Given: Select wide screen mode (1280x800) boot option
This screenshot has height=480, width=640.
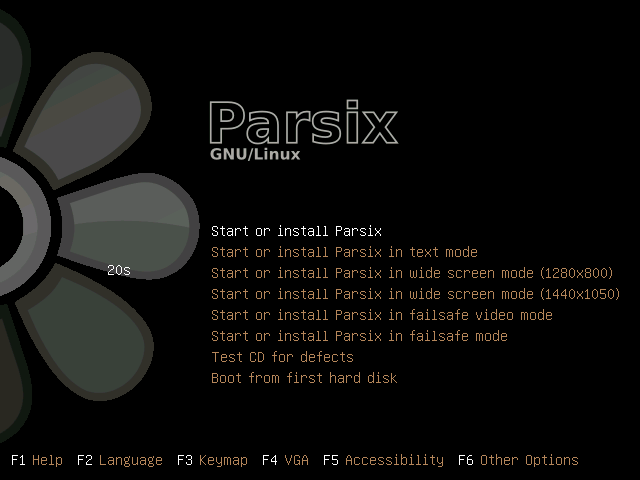Looking at the screenshot, I should [x=412, y=273].
